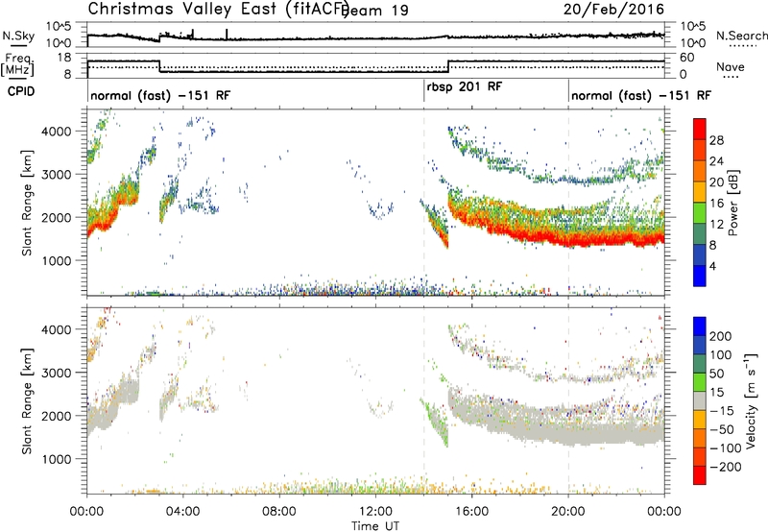
Task: Select the red bottom segment of Velocity colorbar
Action: tap(700, 475)
